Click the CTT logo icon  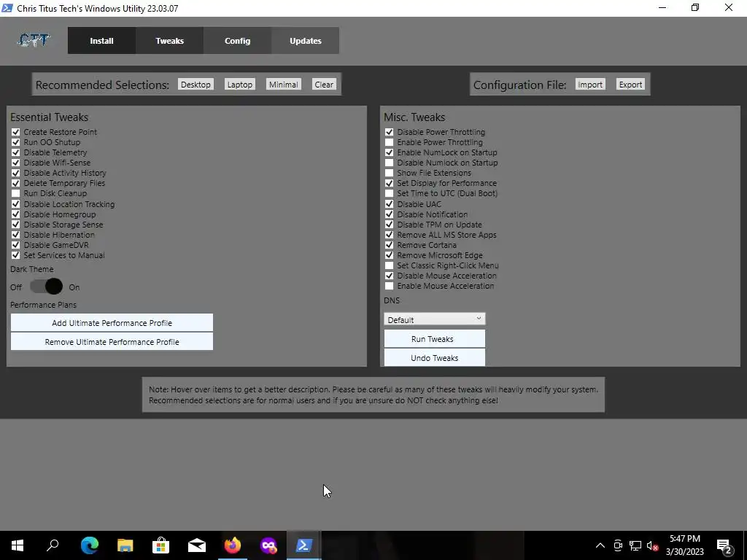(x=34, y=40)
